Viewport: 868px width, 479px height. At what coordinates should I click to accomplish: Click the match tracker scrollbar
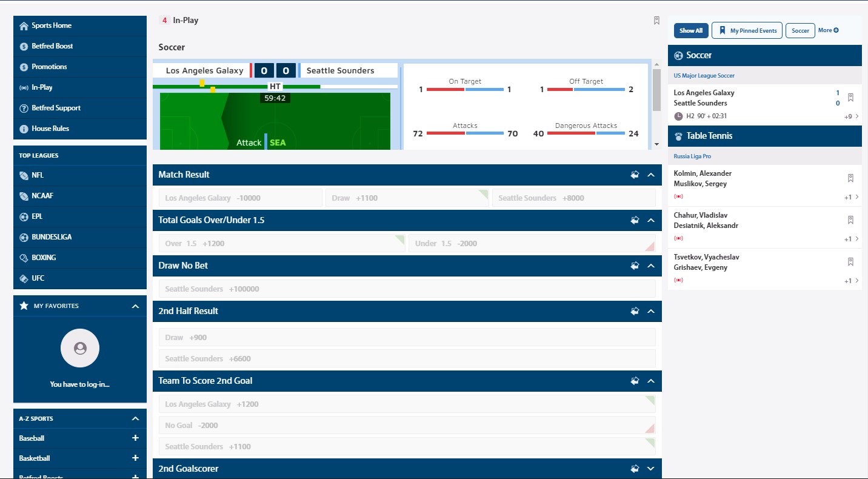[x=656, y=90]
